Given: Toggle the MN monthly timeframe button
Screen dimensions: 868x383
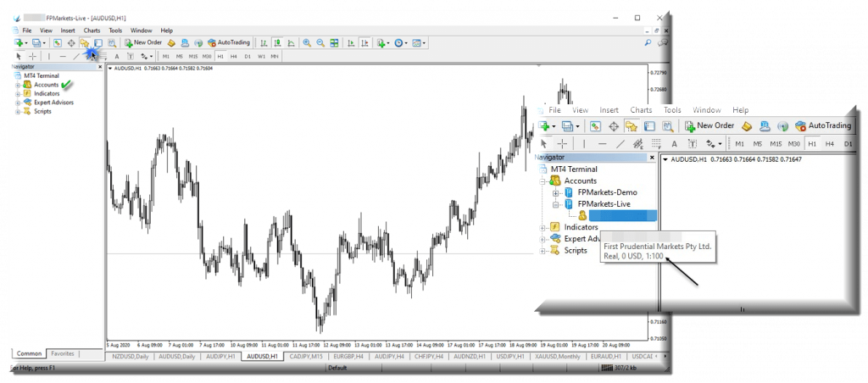Looking at the screenshot, I should 275,57.
